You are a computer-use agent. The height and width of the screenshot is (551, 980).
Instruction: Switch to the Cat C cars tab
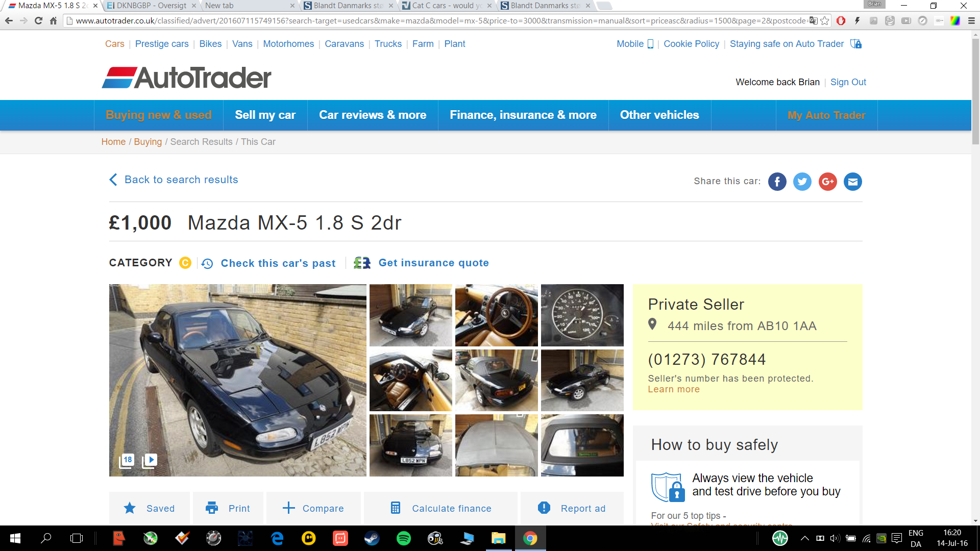[x=446, y=6]
